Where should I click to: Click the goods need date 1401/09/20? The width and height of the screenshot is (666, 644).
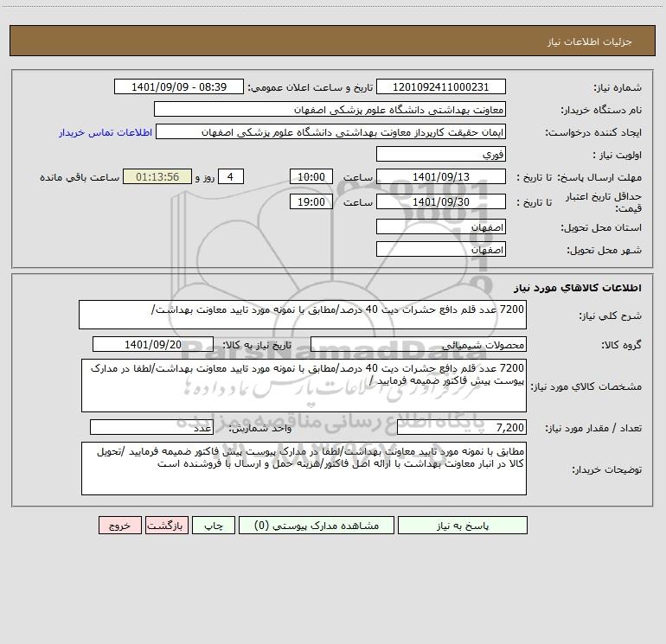tap(153, 344)
